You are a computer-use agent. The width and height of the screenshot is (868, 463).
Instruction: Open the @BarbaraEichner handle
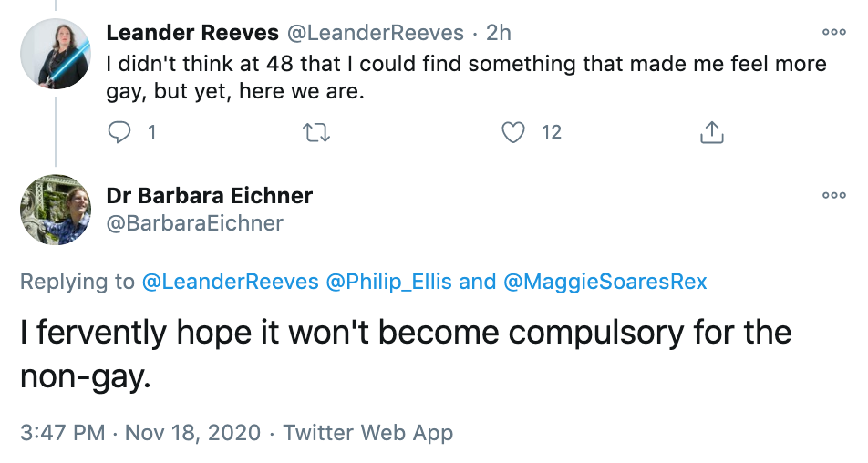(x=195, y=223)
